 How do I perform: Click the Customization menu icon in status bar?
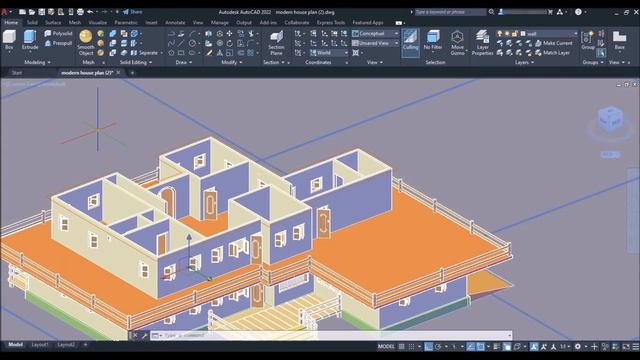pos(636,347)
